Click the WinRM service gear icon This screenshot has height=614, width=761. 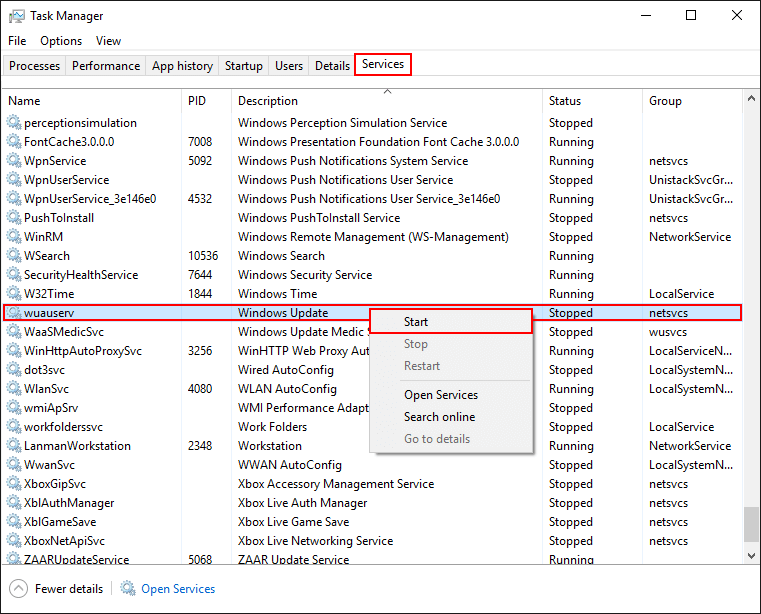(14, 236)
